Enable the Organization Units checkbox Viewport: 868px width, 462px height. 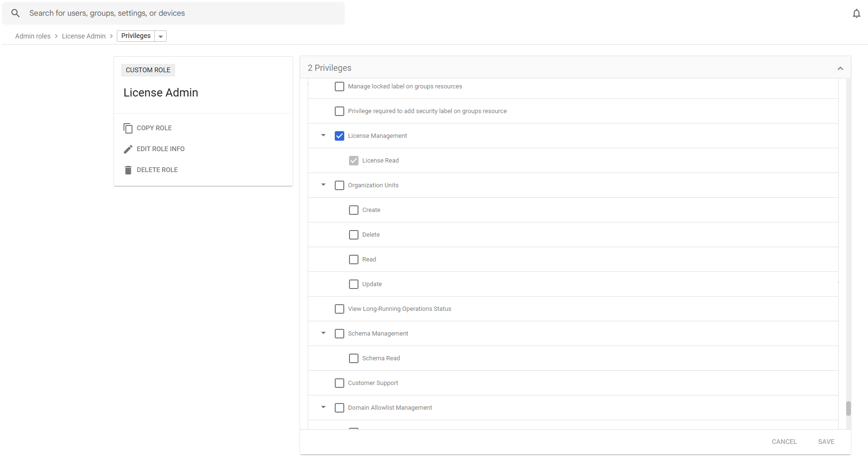pos(340,185)
